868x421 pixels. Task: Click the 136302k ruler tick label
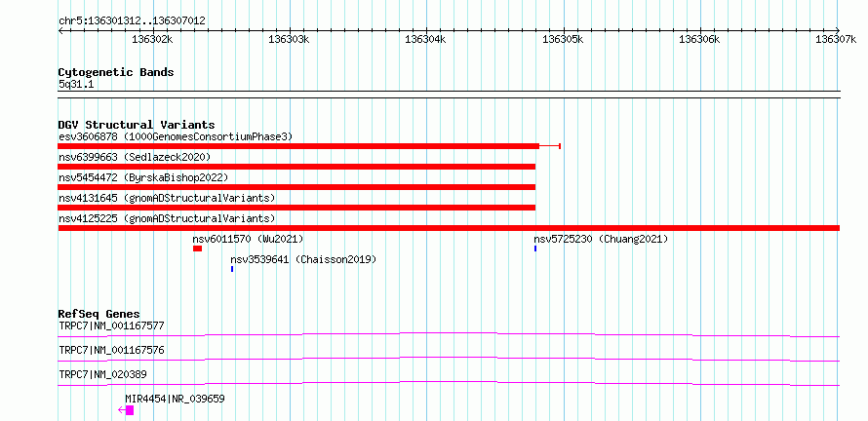(x=153, y=39)
